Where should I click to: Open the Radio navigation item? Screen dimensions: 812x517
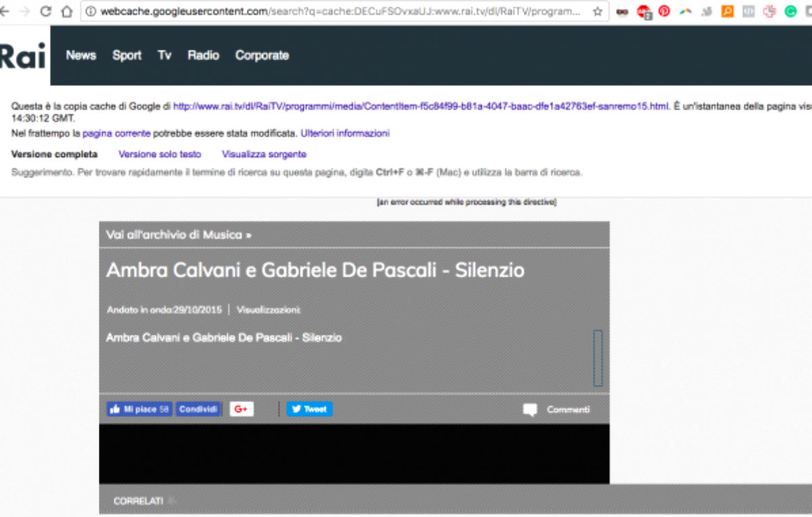[203, 55]
